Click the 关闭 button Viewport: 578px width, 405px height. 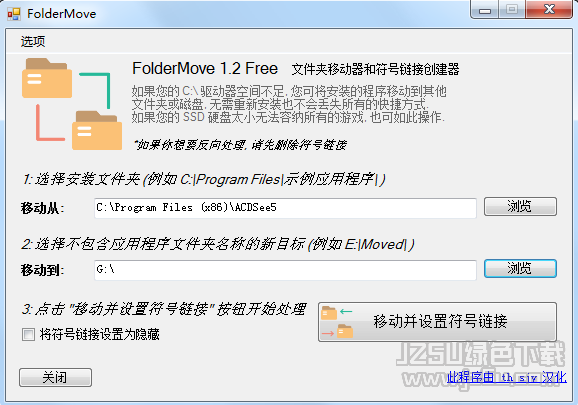[x=55, y=377]
